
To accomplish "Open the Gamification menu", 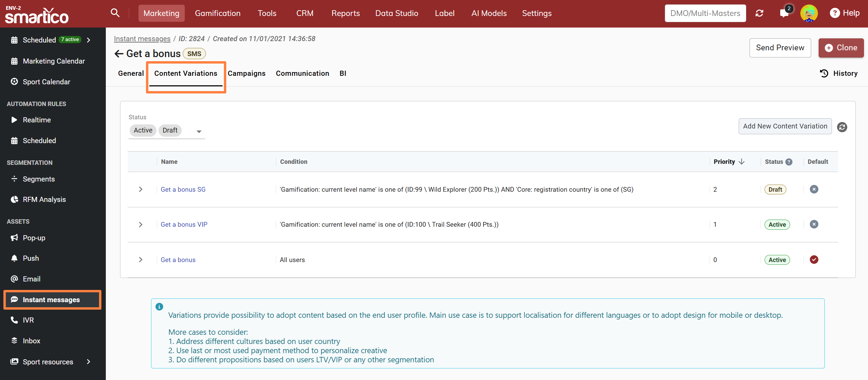I will pyautogui.click(x=217, y=13).
